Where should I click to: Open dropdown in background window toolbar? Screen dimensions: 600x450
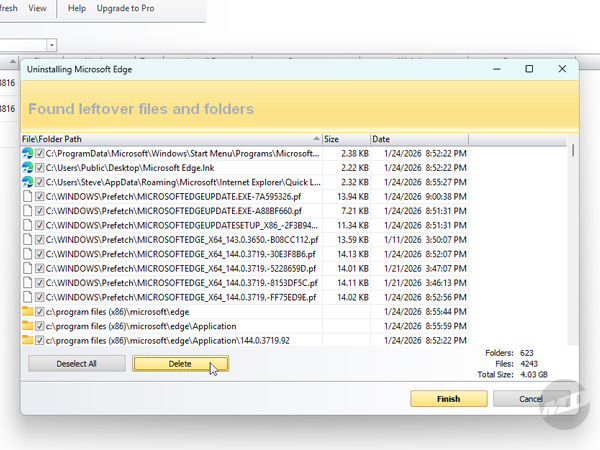[51, 45]
